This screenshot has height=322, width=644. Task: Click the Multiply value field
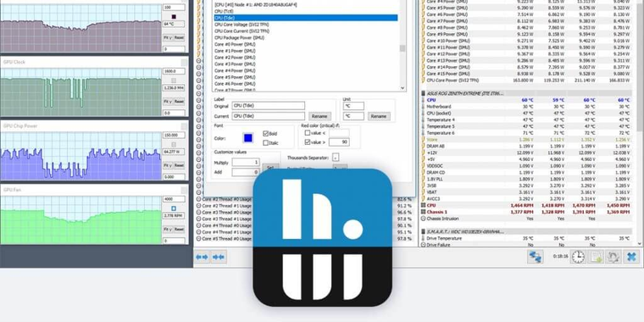pyautogui.click(x=246, y=162)
